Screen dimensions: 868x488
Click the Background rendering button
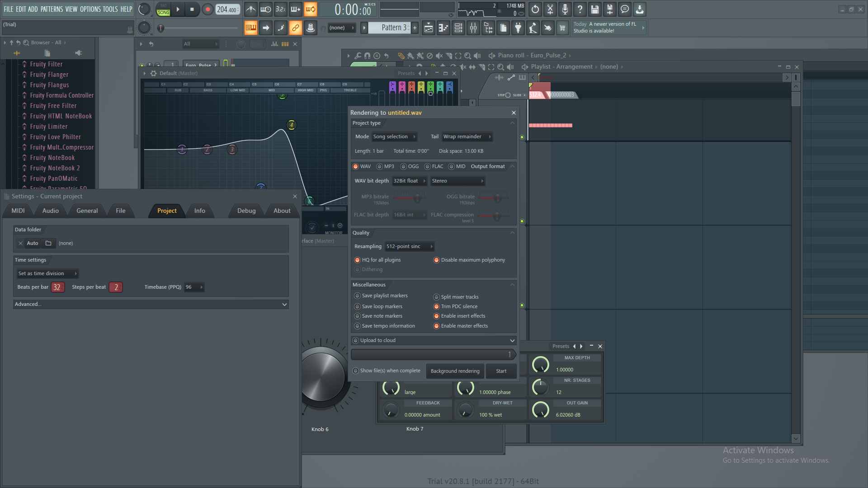coord(455,371)
